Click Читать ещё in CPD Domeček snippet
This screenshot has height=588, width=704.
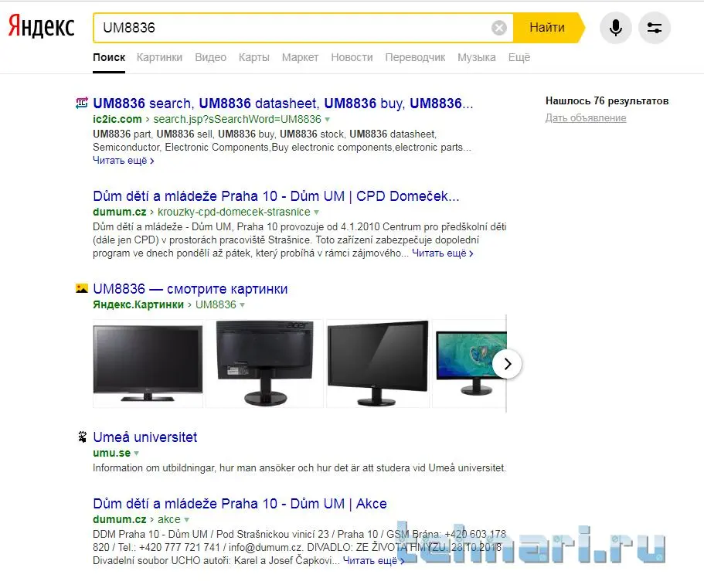442,253
